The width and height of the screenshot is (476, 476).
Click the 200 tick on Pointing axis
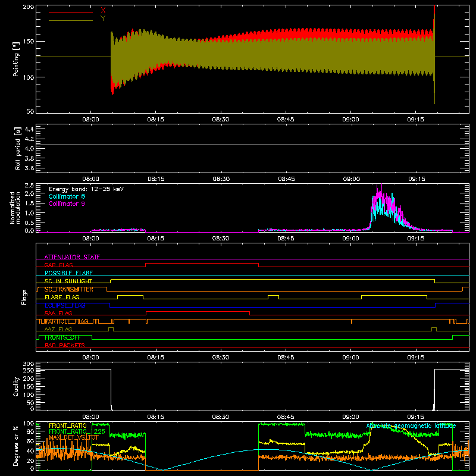(x=29, y=7)
